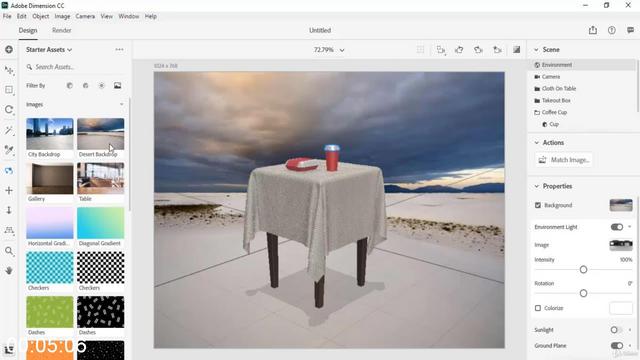Toggle the Background checkbox

(x=538, y=205)
